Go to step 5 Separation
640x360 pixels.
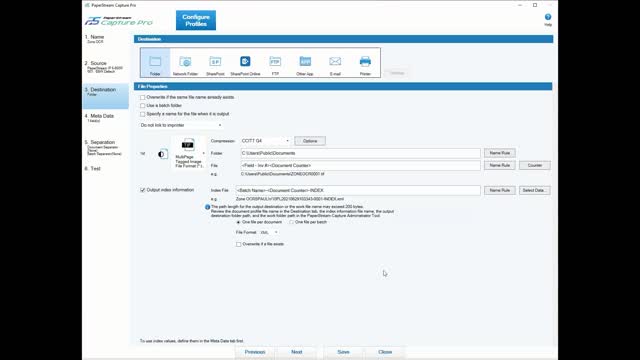(105, 148)
